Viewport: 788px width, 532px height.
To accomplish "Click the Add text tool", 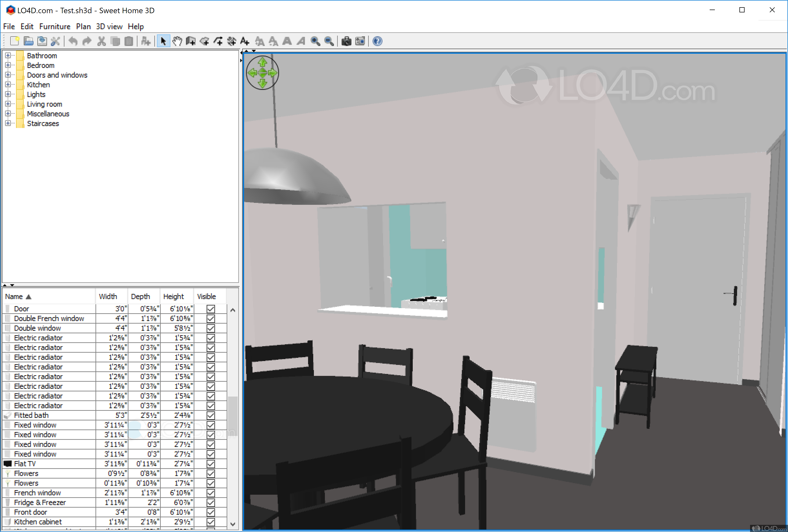I will coord(245,41).
